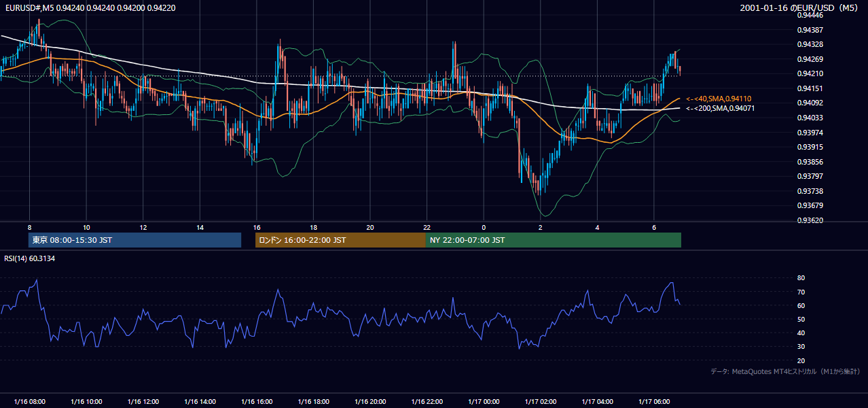The width and height of the screenshot is (868, 408).
Task: Click RSI scale level 30
Action: tap(801, 346)
